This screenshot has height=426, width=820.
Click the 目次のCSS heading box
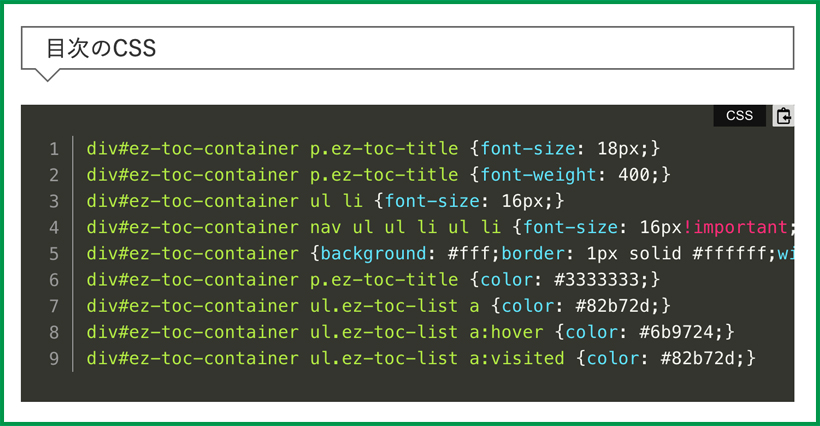[407, 48]
